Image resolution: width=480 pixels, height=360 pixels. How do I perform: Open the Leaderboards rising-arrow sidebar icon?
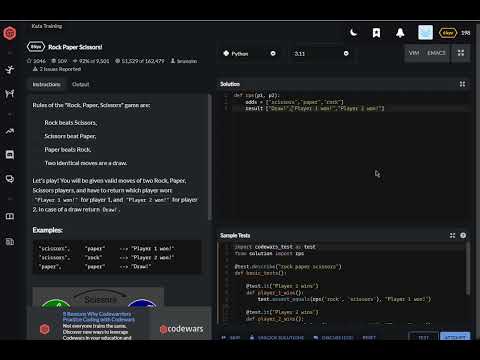click(x=10, y=131)
